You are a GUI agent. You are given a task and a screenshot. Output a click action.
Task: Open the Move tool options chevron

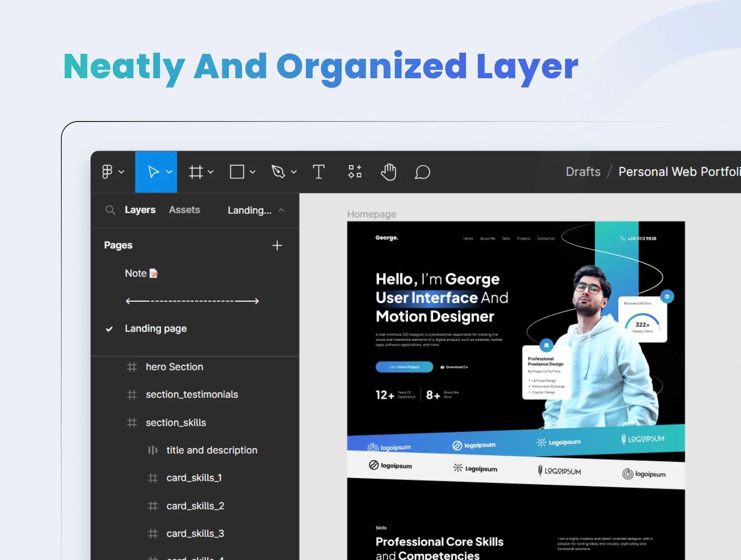[x=169, y=172]
